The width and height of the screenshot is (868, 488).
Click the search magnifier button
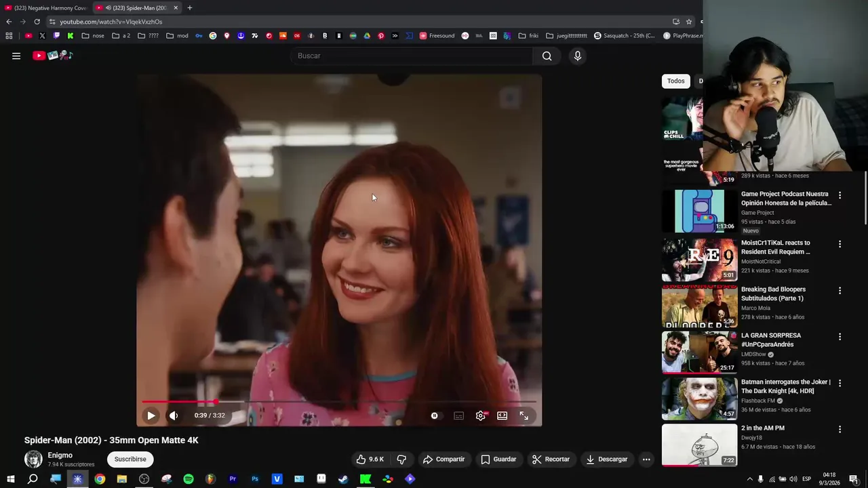click(x=547, y=56)
